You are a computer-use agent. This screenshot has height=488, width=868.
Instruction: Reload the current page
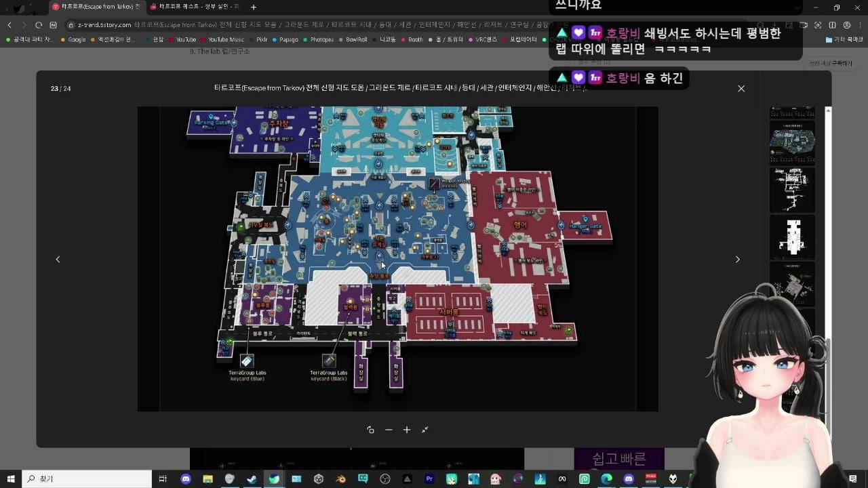pyautogui.click(x=39, y=25)
